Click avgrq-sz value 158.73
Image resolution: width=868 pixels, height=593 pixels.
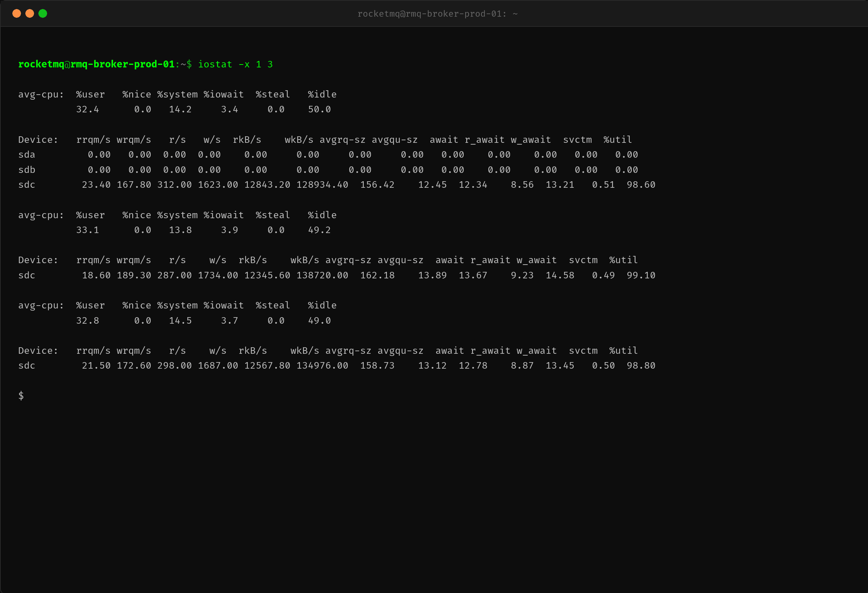click(x=377, y=366)
